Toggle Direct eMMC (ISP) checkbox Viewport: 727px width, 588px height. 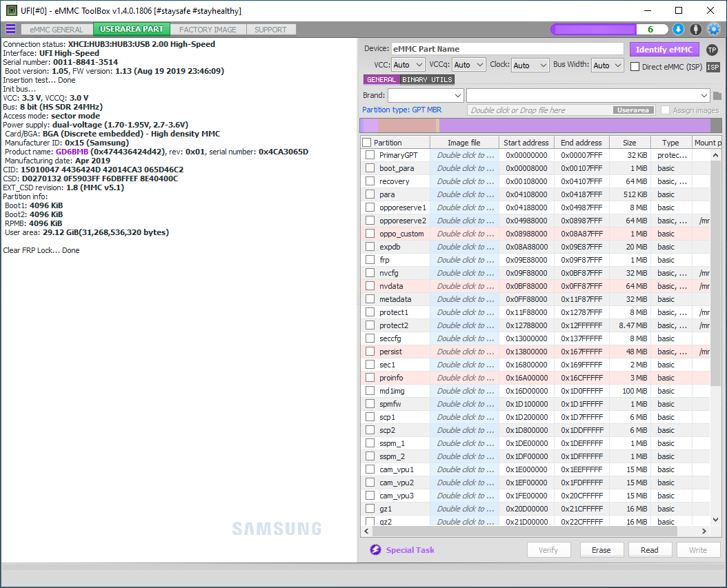coord(635,67)
